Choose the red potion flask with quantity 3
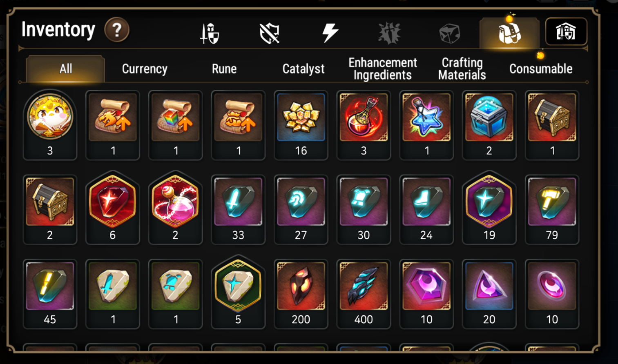Viewport: 618px width, 364px height. (364, 125)
